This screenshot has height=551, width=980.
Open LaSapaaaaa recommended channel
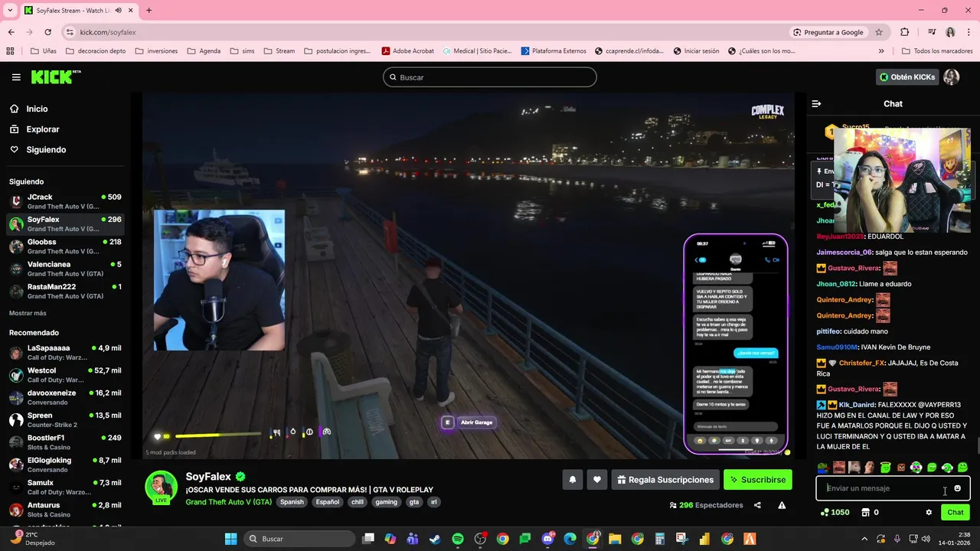pos(65,352)
